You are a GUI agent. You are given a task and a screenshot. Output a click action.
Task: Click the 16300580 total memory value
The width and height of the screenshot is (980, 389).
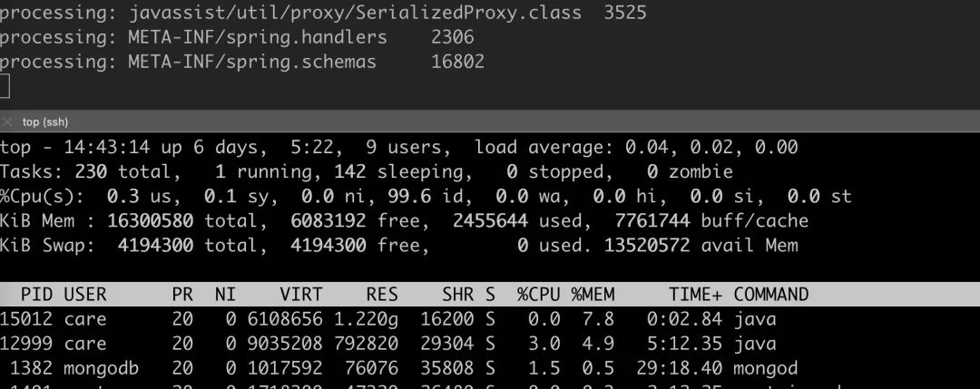tap(150, 221)
